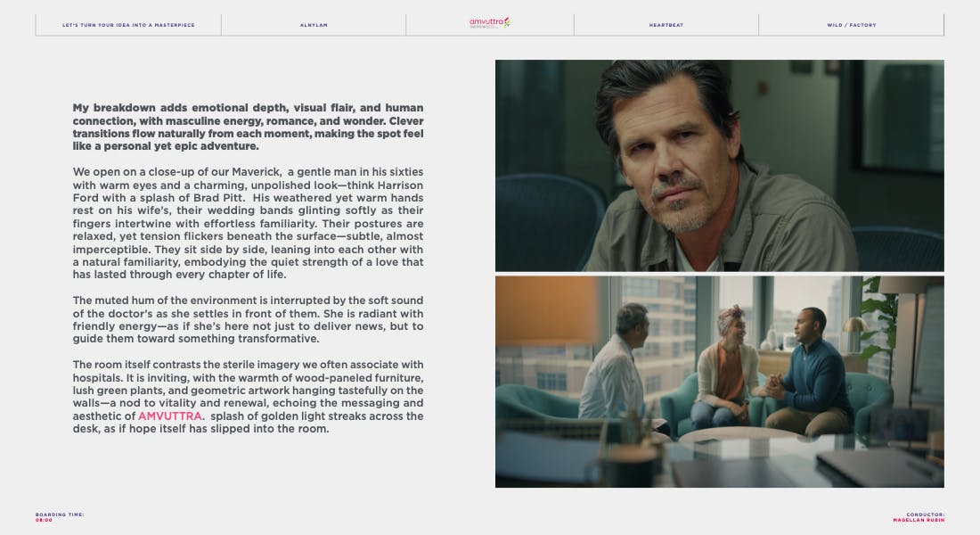980x535 pixels.
Task: Select the HEARTBEAT header tab
Action: pos(666,25)
